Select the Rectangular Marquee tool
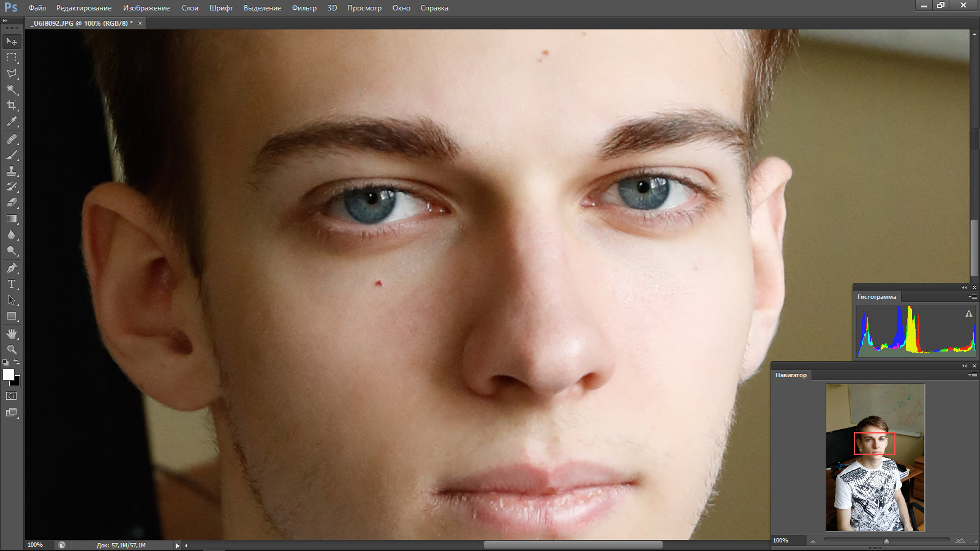This screenshot has height=551, width=980. click(12, 58)
